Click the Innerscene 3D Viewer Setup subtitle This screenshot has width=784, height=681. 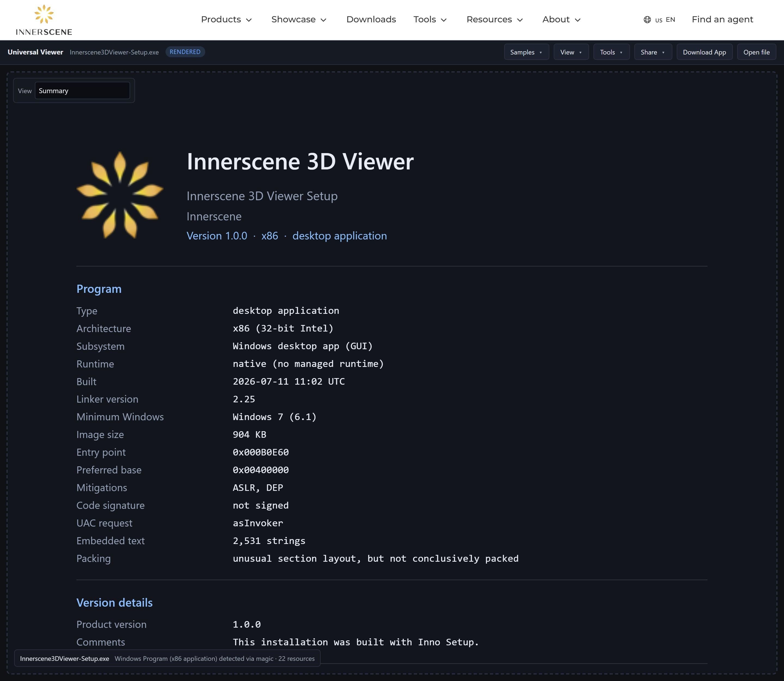pyautogui.click(x=262, y=196)
